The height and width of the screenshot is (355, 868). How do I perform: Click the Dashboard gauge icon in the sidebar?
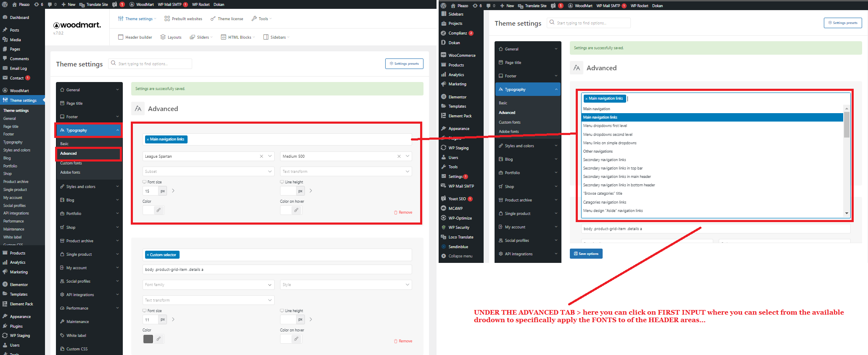[x=5, y=17]
